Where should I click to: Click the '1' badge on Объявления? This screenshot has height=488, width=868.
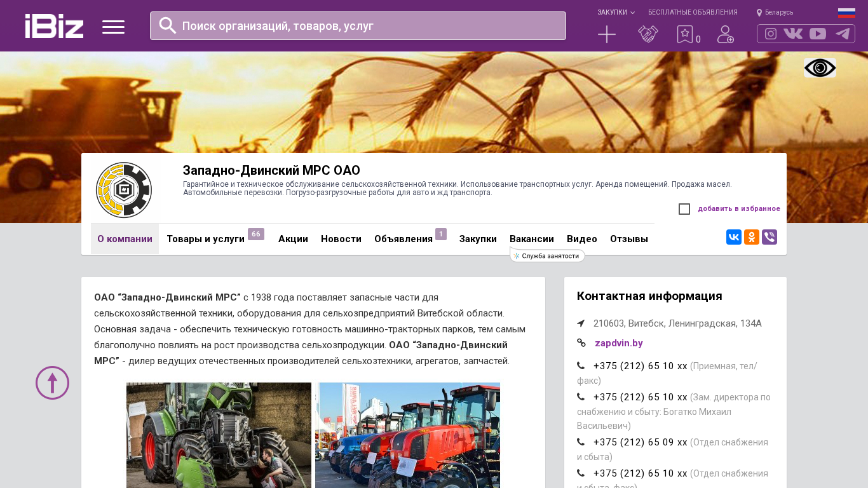point(441,234)
